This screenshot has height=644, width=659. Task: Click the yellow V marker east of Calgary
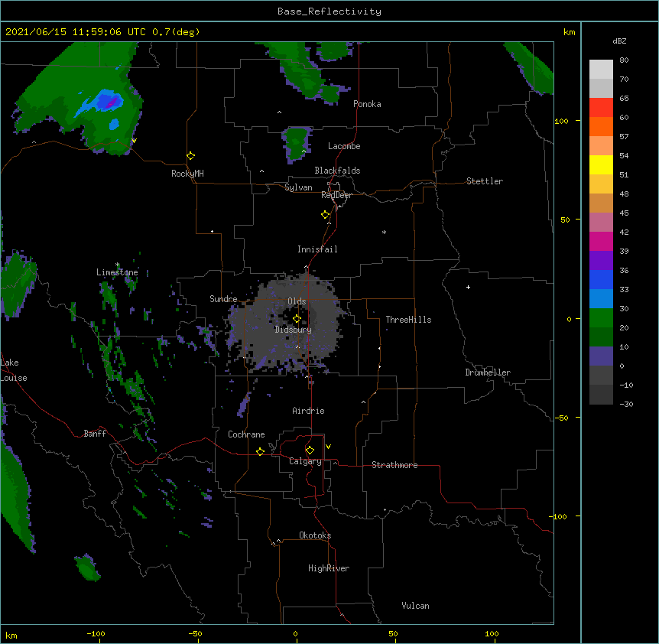[x=328, y=447]
